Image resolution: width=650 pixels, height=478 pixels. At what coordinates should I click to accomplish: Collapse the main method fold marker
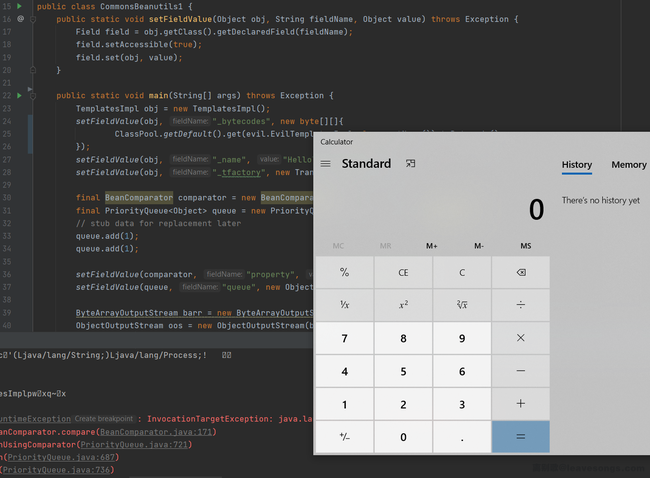(32, 95)
